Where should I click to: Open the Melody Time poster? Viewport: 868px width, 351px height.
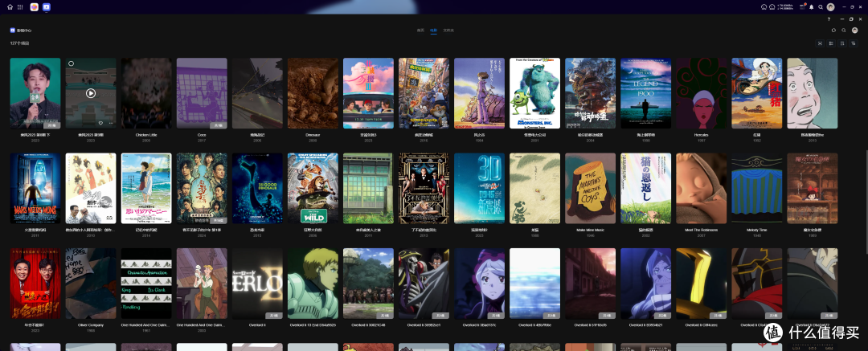pos(757,188)
